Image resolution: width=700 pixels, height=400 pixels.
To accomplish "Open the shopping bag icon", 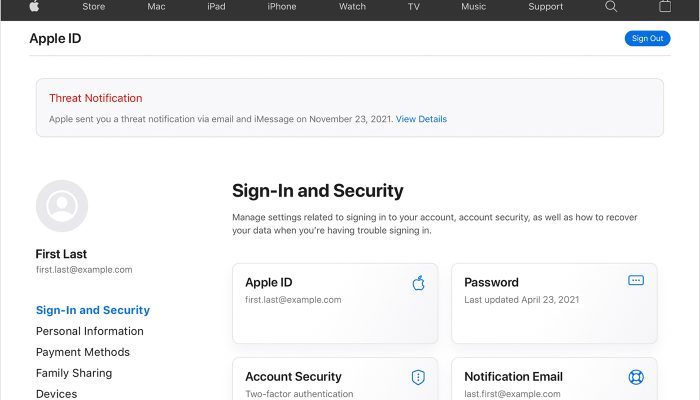I will [665, 7].
